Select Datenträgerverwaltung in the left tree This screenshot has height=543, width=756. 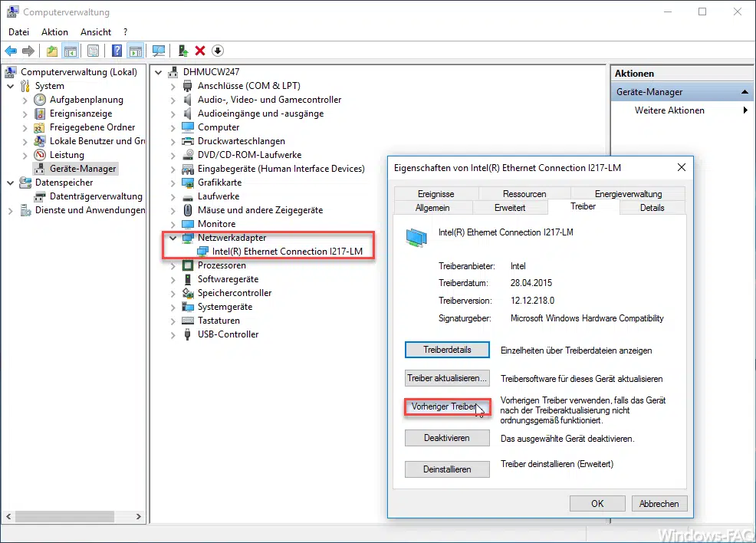(96, 196)
